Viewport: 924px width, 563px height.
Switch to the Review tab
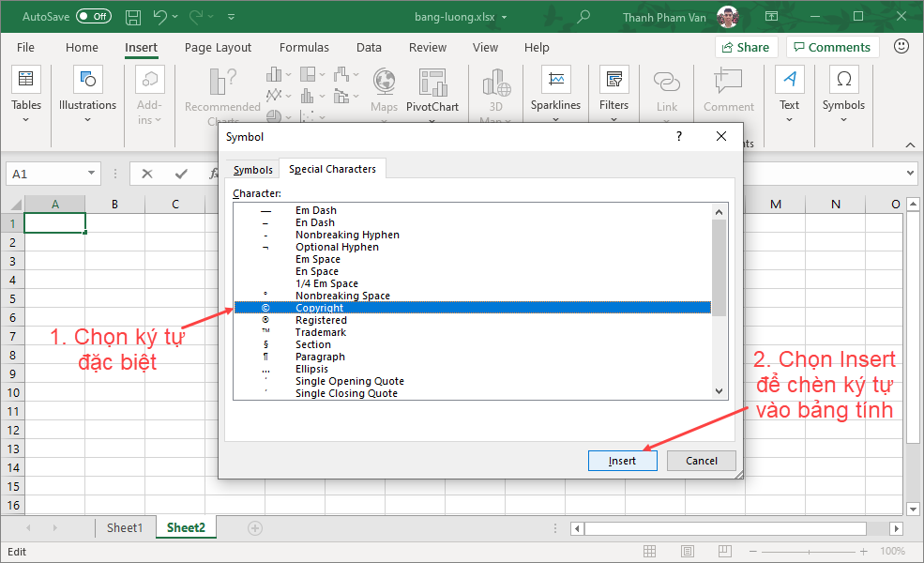tap(428, 47)
